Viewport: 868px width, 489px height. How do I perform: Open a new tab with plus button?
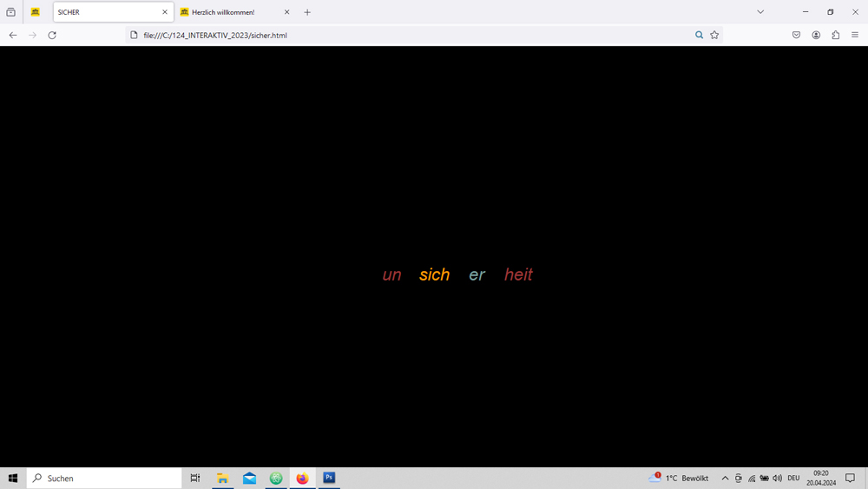(307, 12)
